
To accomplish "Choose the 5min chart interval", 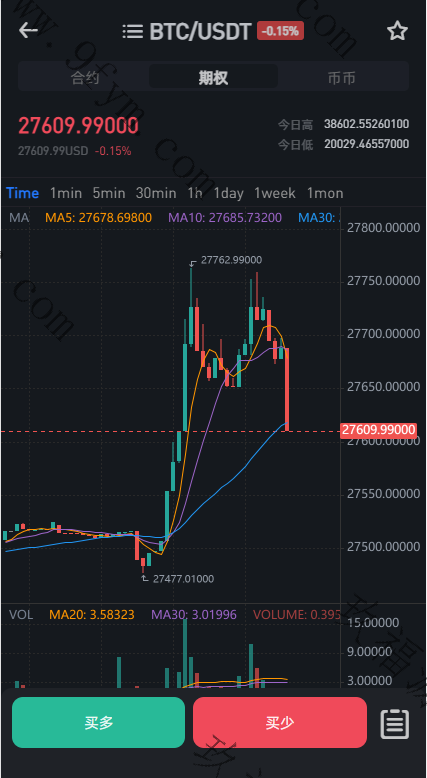I will tap(109, 193).
